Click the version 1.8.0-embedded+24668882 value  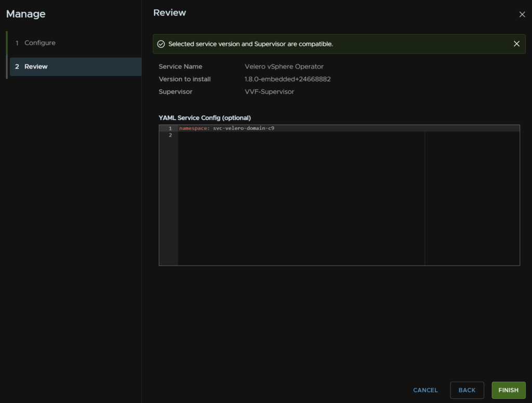pyautogui.click(x=287, y=79)
